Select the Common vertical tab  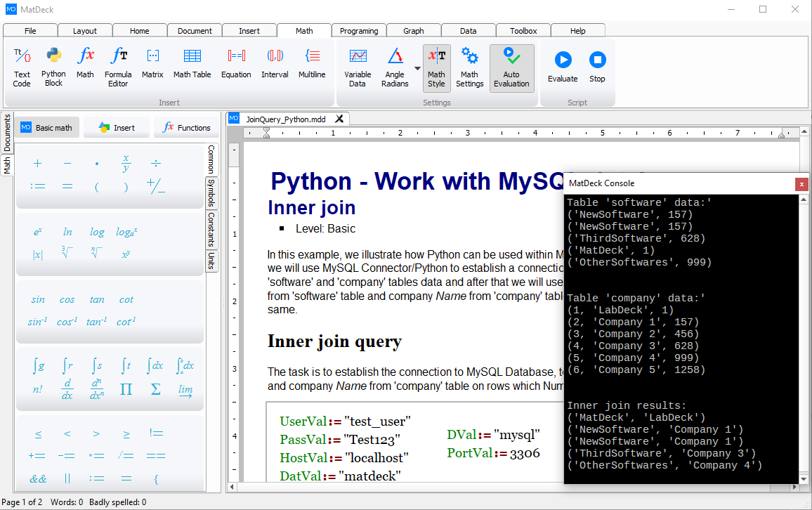(x=211, y=159)
